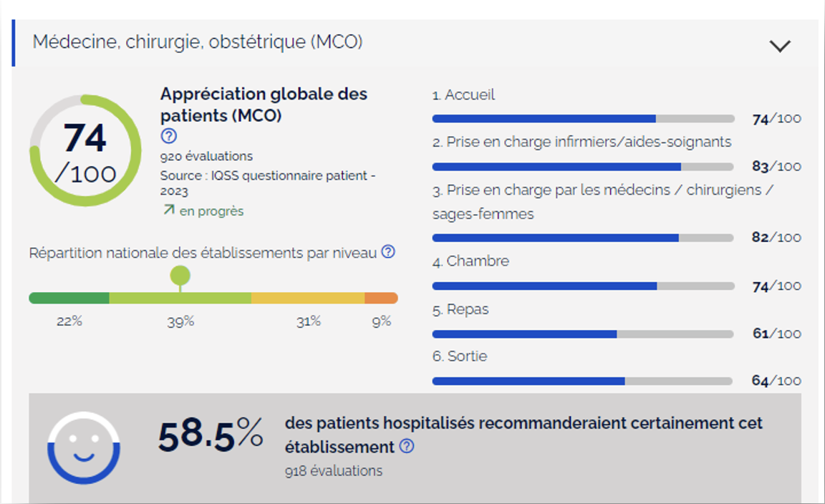Click the green arrow en progrès icon
This screenshot has height=504, width=825.
[x=168, y=210]
